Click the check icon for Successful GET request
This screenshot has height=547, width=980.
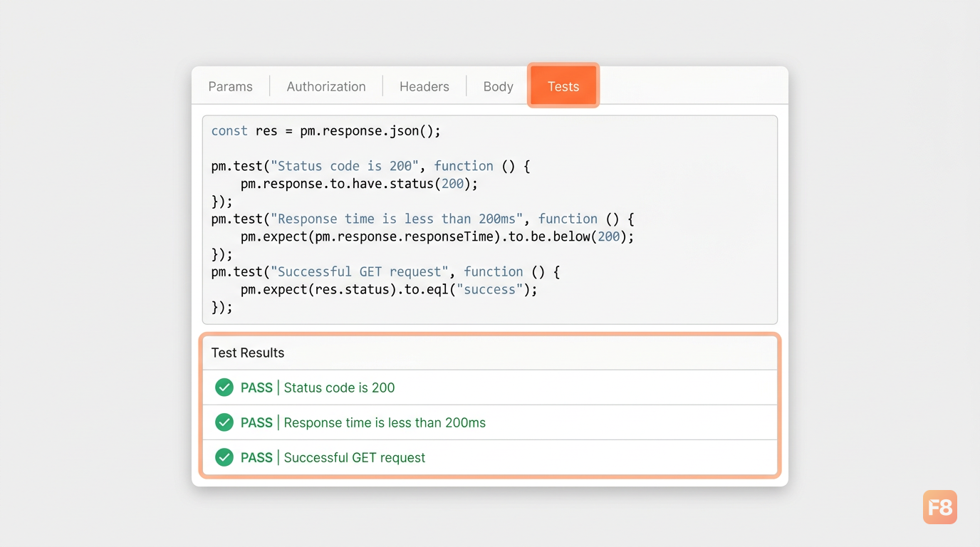pyautogui.click(x=224, y=457)
